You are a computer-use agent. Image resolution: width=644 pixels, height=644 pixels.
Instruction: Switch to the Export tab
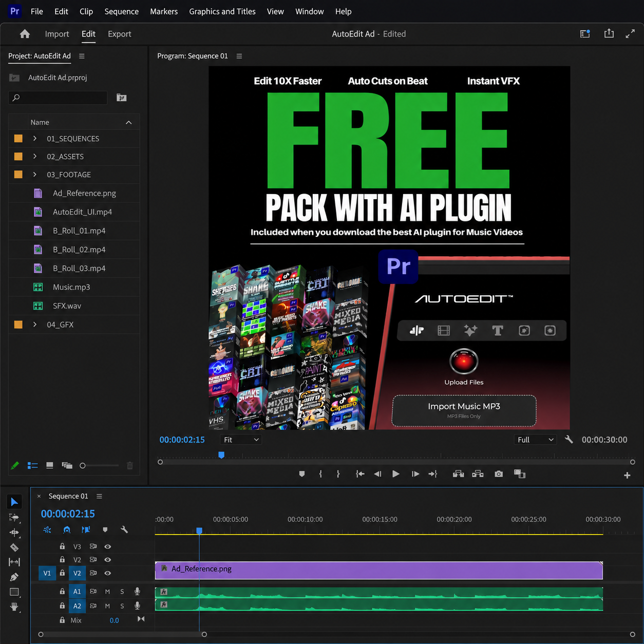[x=120, y=34]
